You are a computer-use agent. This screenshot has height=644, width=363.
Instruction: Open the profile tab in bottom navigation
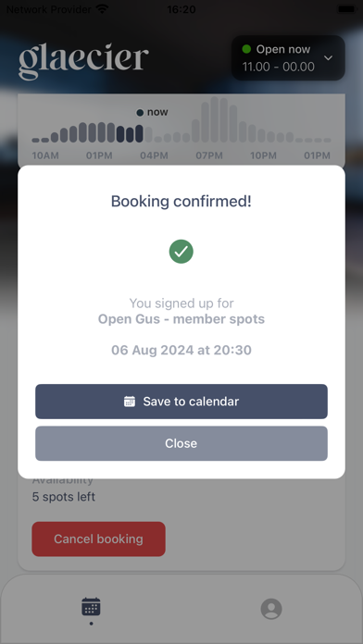tap(271, 608)
